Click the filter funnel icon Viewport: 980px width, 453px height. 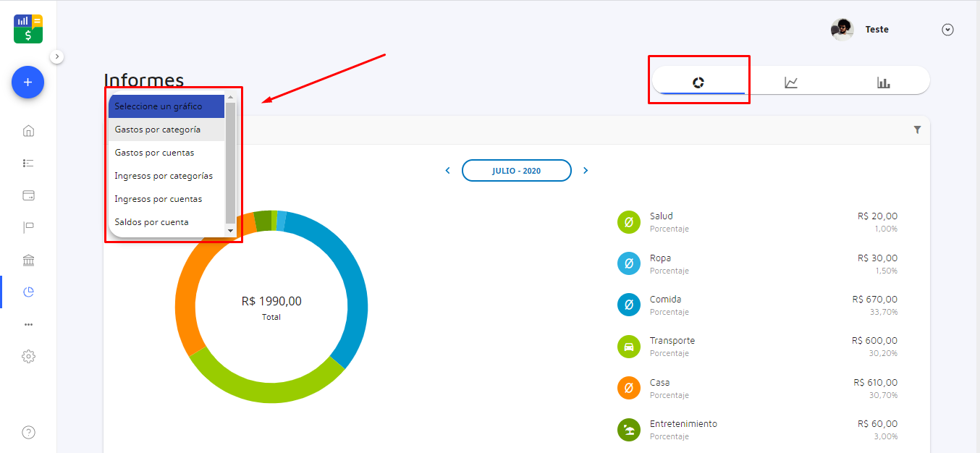pyautogui.click(x=917, y=130)
